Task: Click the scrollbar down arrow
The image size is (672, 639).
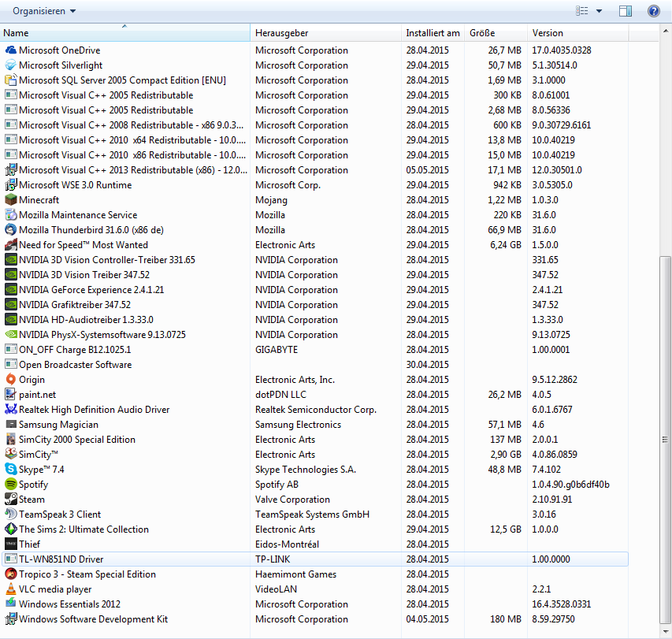Action: 665,632
